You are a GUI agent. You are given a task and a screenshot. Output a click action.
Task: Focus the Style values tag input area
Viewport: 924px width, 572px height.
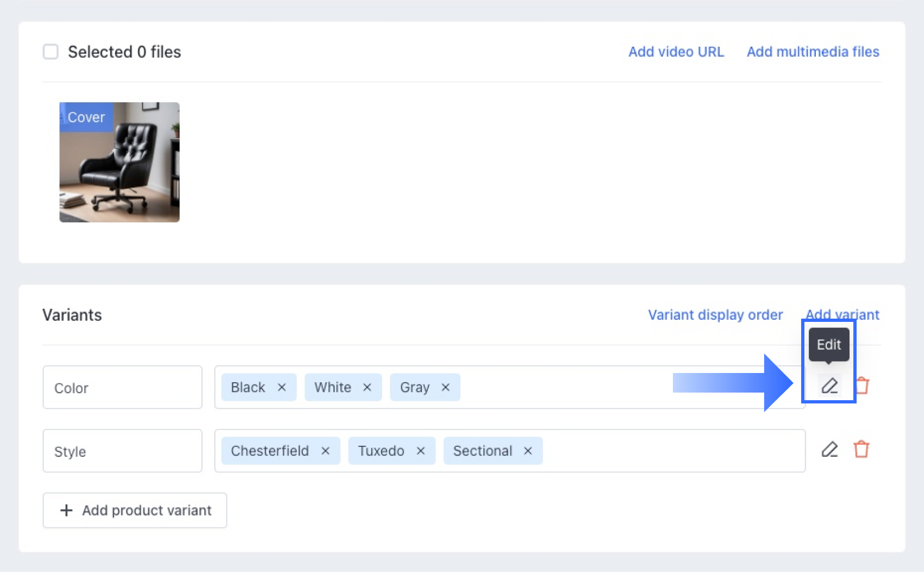coord(669,451)
